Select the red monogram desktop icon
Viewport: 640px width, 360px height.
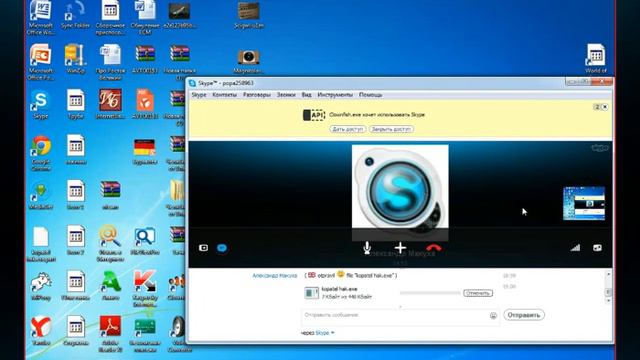[110, 104]
